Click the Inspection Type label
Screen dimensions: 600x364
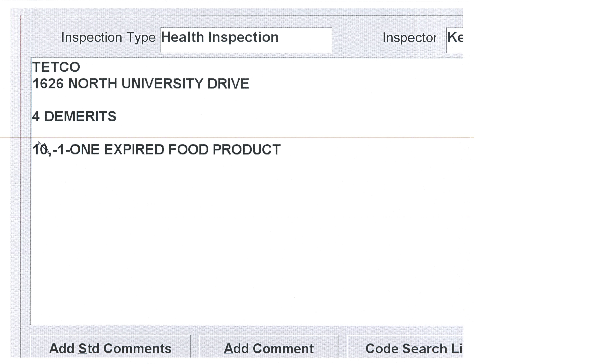108,37
